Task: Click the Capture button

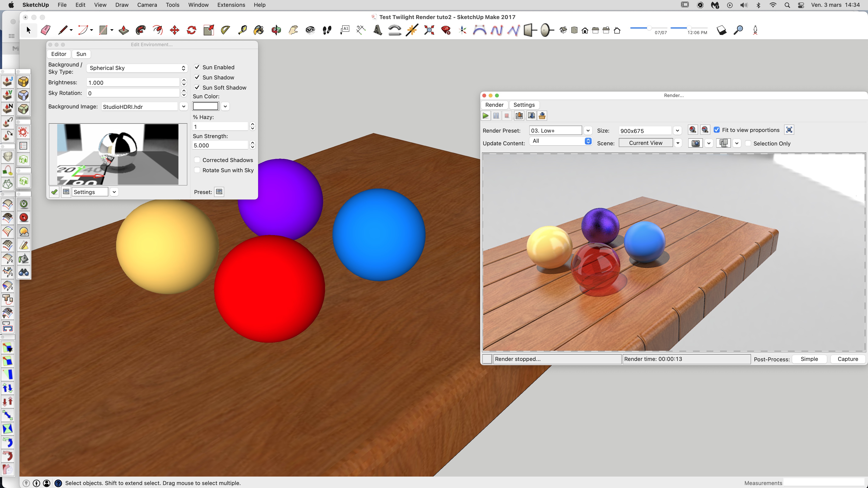Action: click(x=848, y=359)
